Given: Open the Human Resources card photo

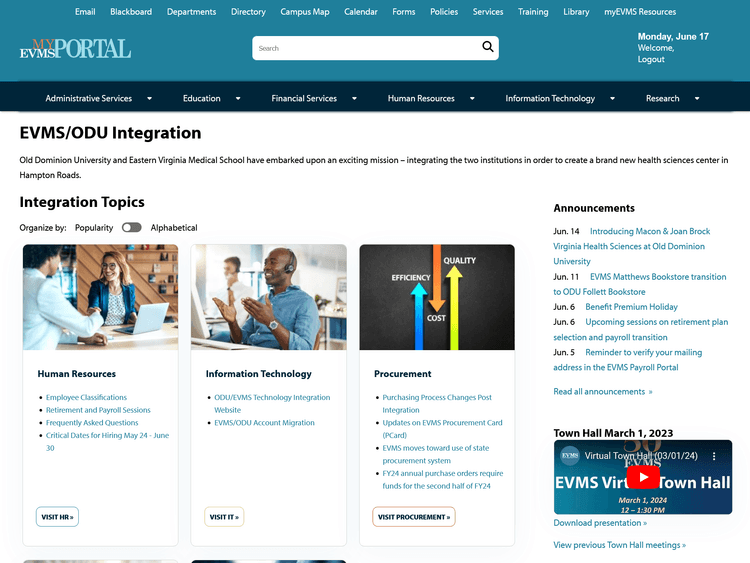Looking at the screenshot, I should click(x=100, y=297).
